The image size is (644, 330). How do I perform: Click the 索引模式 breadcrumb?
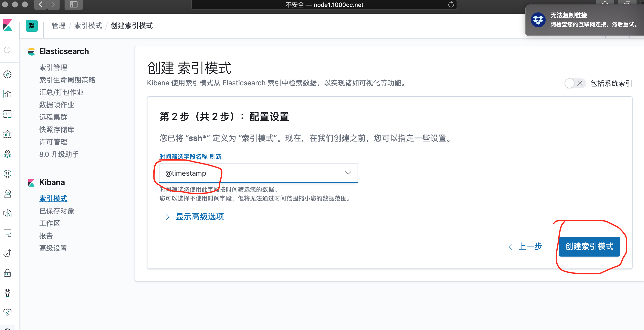click(x=88, y=26)
